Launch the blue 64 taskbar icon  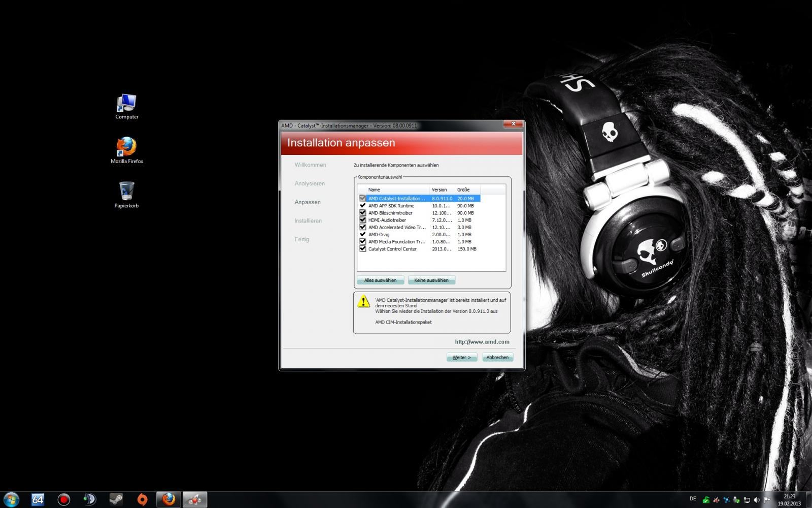[x=38, y=499]
